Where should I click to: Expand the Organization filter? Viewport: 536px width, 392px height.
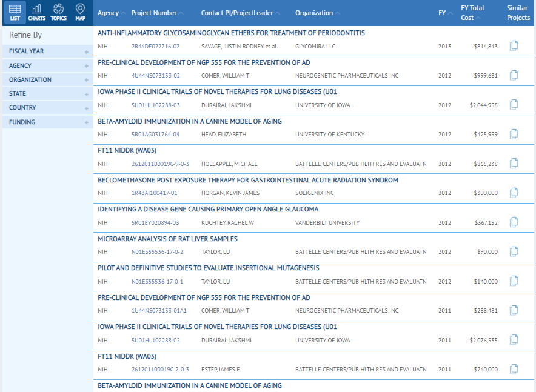48,79
